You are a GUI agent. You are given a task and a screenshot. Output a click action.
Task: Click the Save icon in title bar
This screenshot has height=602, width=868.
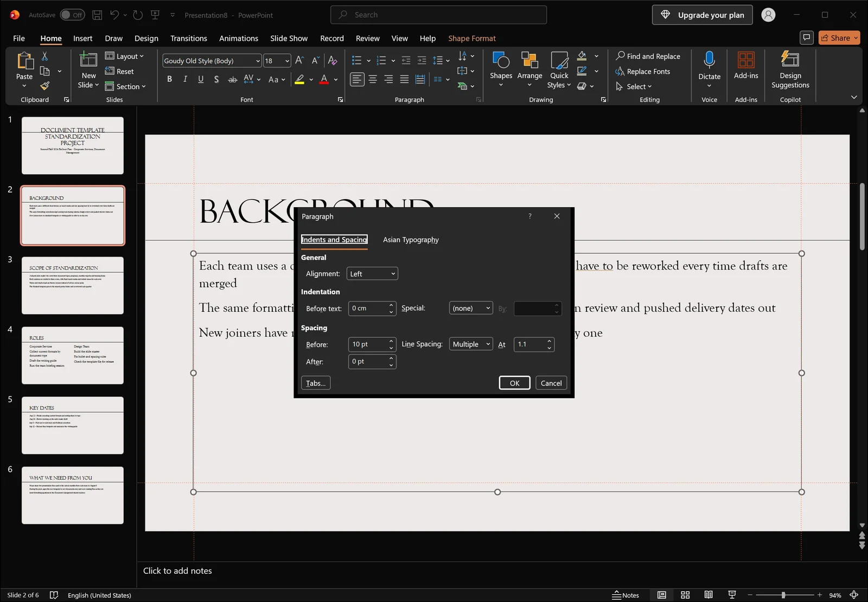(97, 15)
